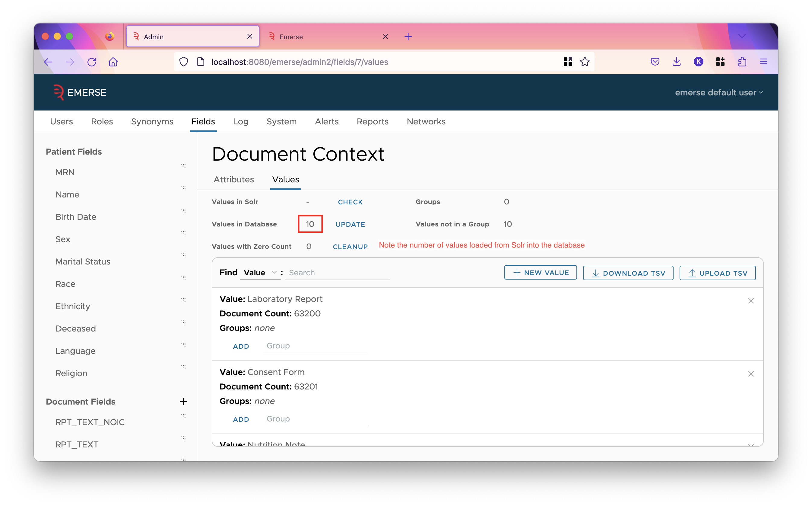Open the browser downloads panel
Viewport: 812px width, 506px height.
pos(677,62)
